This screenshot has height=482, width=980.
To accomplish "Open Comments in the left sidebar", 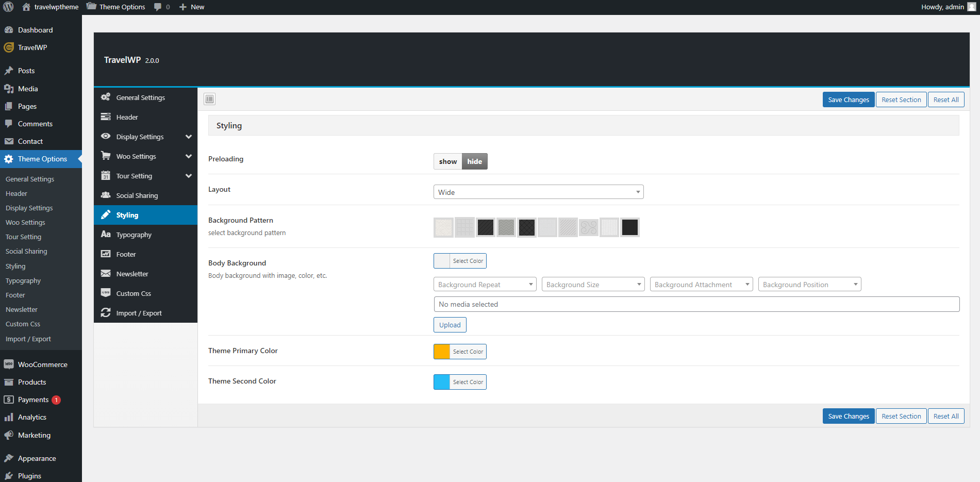I will click(x=41, y=124).
